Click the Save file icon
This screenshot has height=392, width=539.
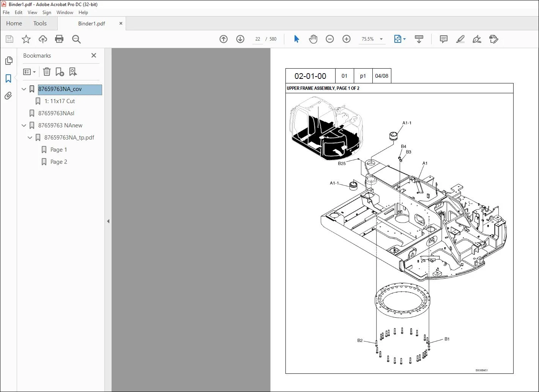point(9,39)
